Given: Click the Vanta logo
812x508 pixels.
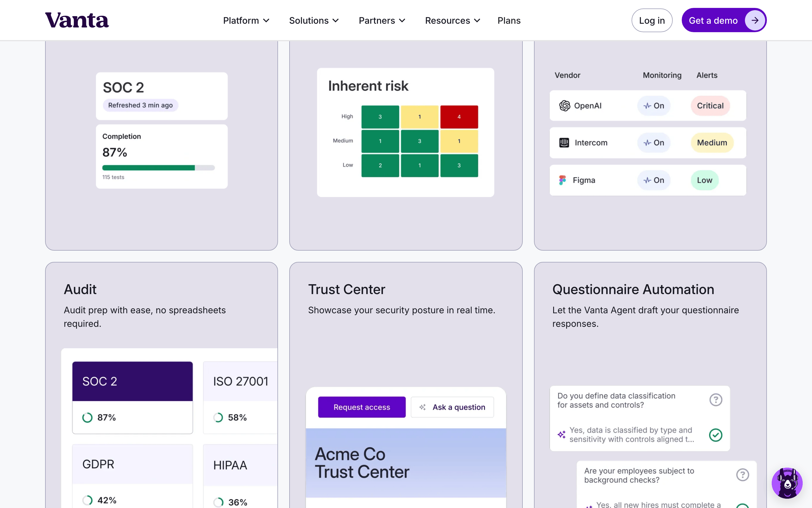Looking at the screenshot, I should [x=77, y=20].
